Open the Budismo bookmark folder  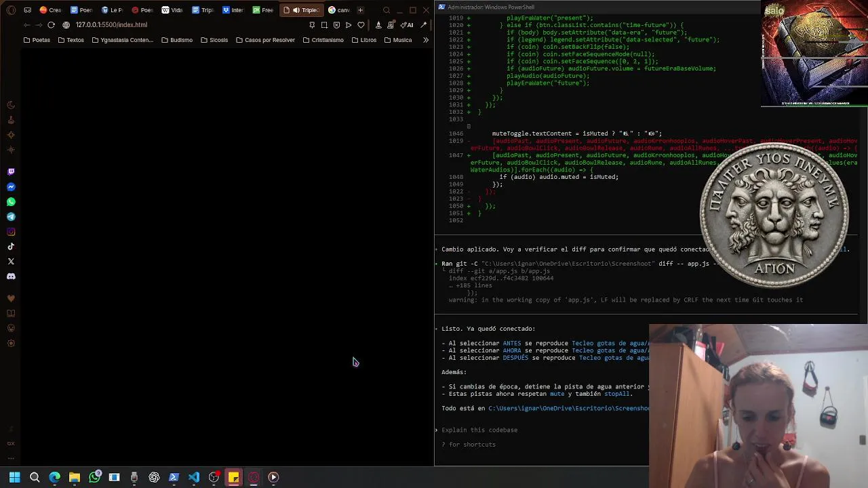tap(177, 40)
